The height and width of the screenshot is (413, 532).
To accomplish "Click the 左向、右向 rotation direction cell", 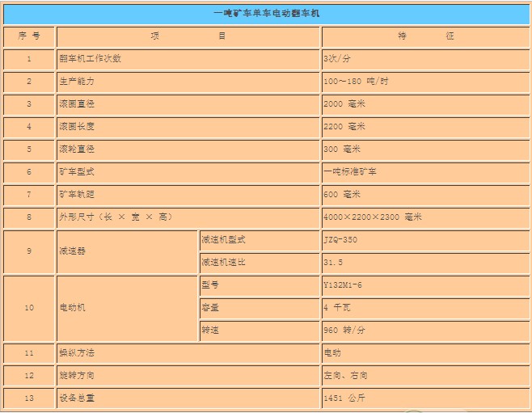I will pyautogui.click(x=346, y=376).
